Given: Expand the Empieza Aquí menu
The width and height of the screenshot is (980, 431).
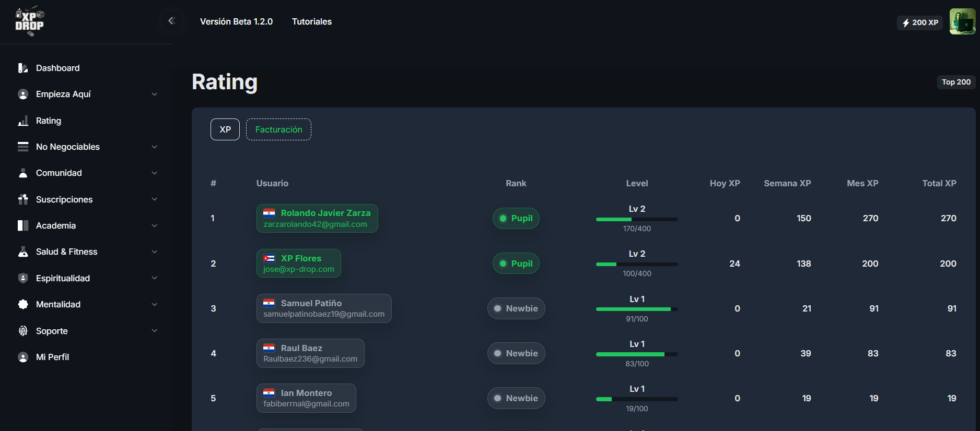Looking at the screenshot, I should tap(154, 94).
